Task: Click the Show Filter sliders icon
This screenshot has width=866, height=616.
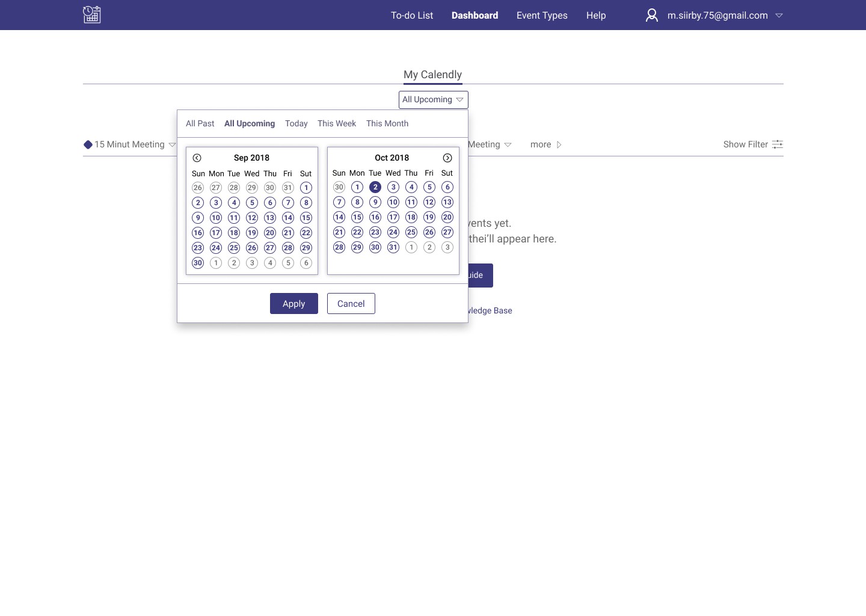Action: pyautogui.click(x=778, y=144)
